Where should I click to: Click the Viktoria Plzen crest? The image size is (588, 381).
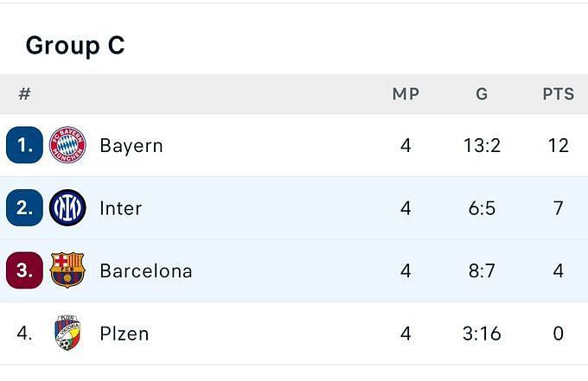click(67, 333)
